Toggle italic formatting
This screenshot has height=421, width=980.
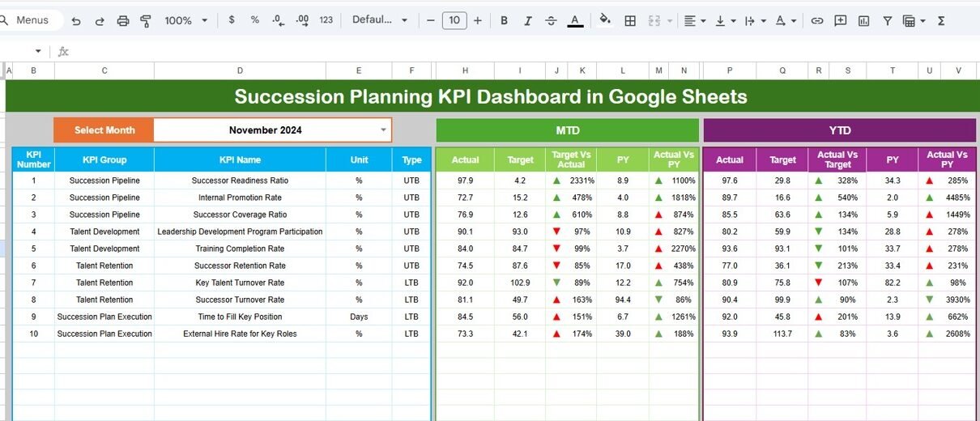click(527, 20)
